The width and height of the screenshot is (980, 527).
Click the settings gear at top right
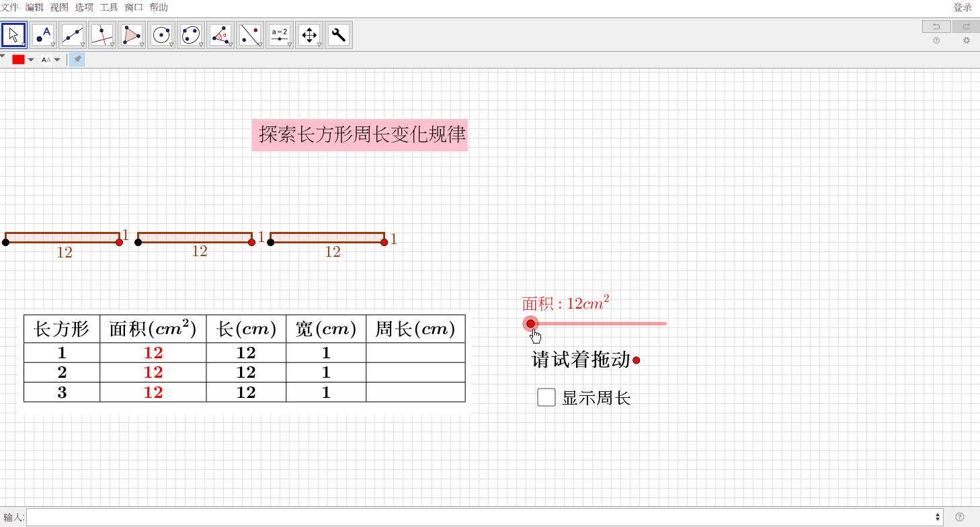[x=967, y=40]
